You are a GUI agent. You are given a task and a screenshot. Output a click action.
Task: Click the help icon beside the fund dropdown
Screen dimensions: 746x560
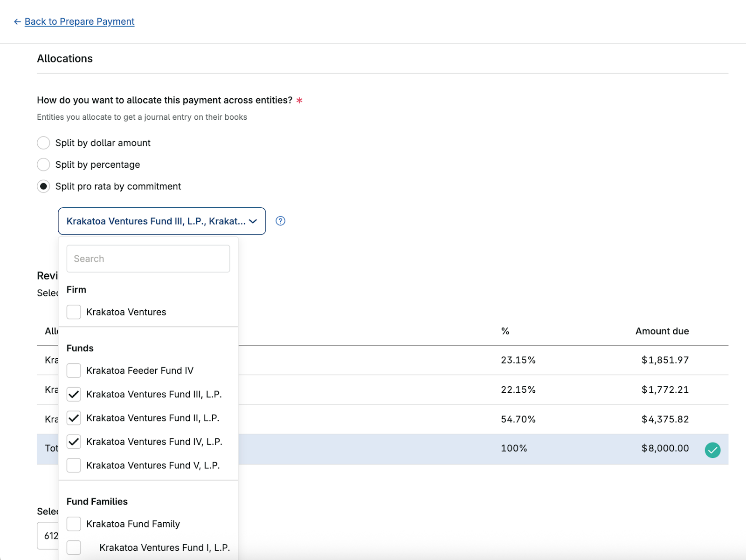click(x=280, y=221)
